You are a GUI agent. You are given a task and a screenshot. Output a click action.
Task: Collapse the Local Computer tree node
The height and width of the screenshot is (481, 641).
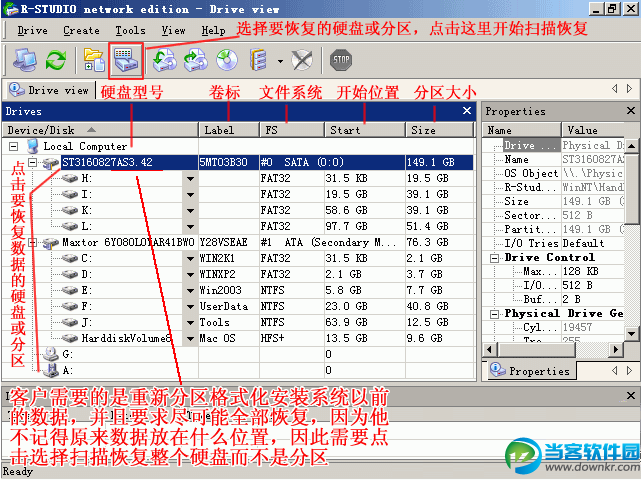[x=13, y=146]
